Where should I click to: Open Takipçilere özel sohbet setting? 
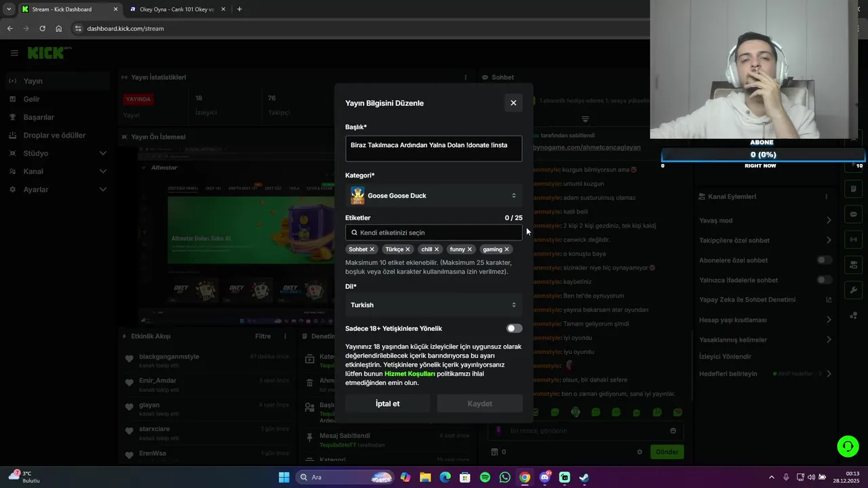pyautogui.click(x=765, y=241)
